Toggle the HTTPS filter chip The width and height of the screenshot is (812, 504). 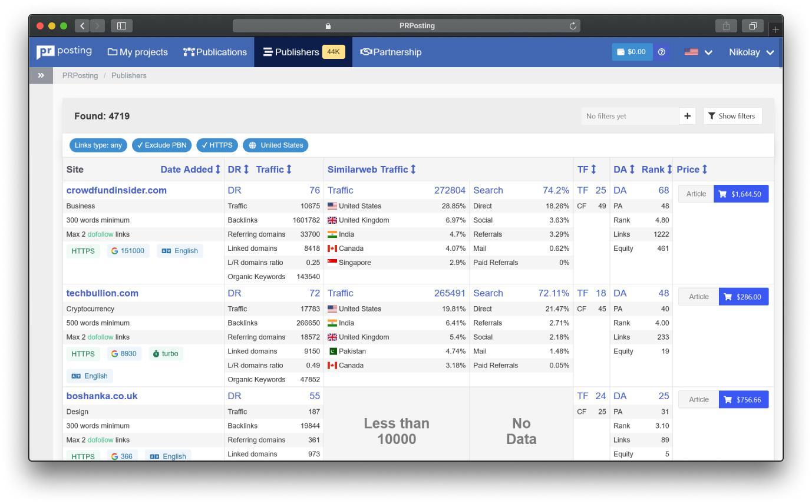(x=217, y=145)
